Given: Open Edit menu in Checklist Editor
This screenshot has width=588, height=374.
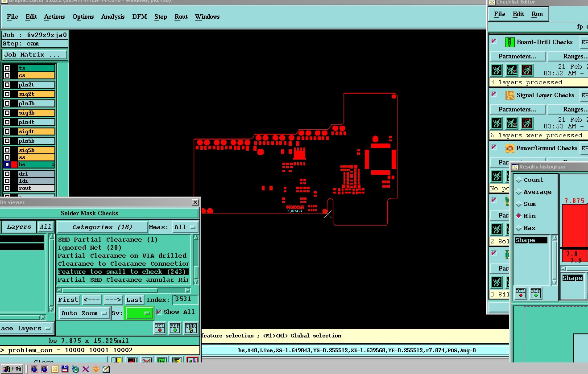Looking at the screenshot, I should pyautogui.click(x=518, y=14).
